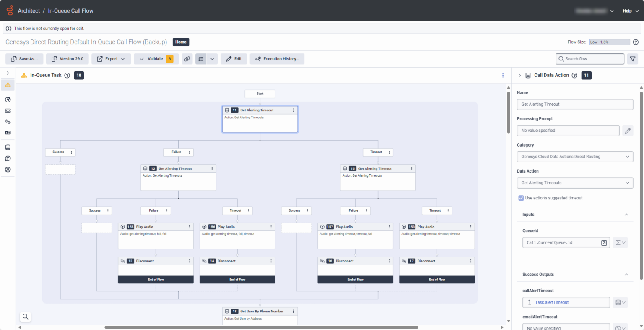Open the Data Action dropdown
The image size is (644, 330).
pyautogui.click(x=574, y=183)
